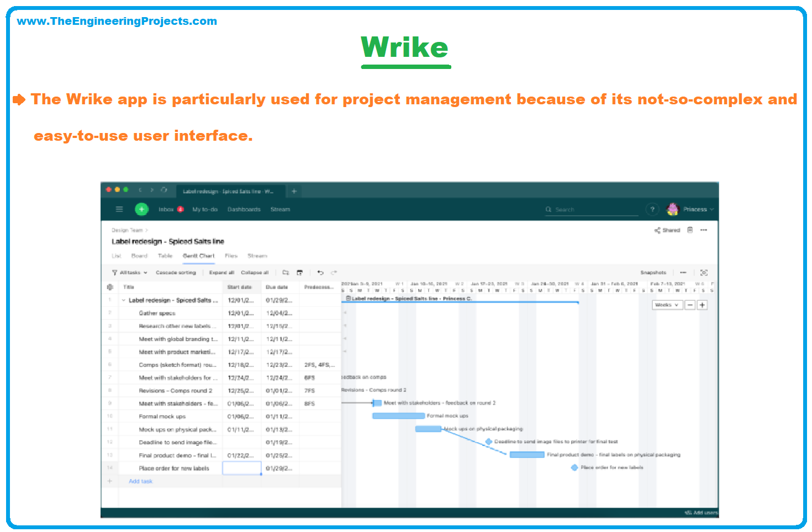812x532 pixels.
Task: Click empty Start date cell for Place order
Action: point(242,469)
